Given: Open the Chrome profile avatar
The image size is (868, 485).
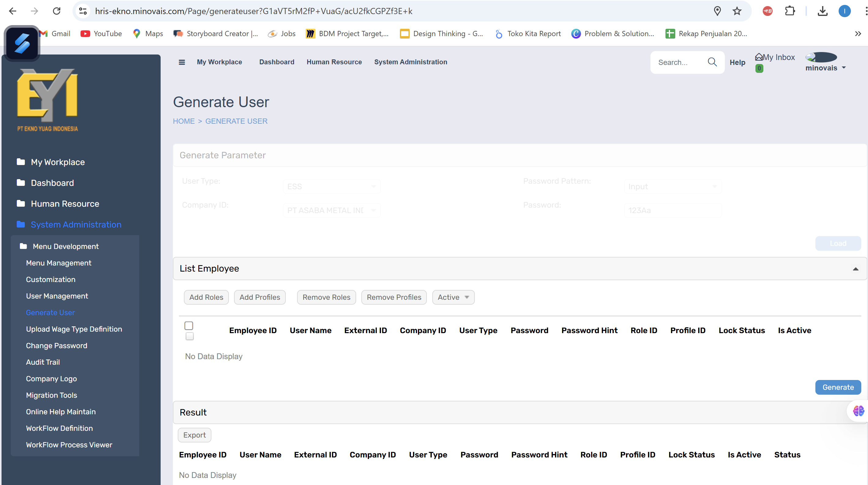Looking at the screenshot, I should [x=844, y=11].
